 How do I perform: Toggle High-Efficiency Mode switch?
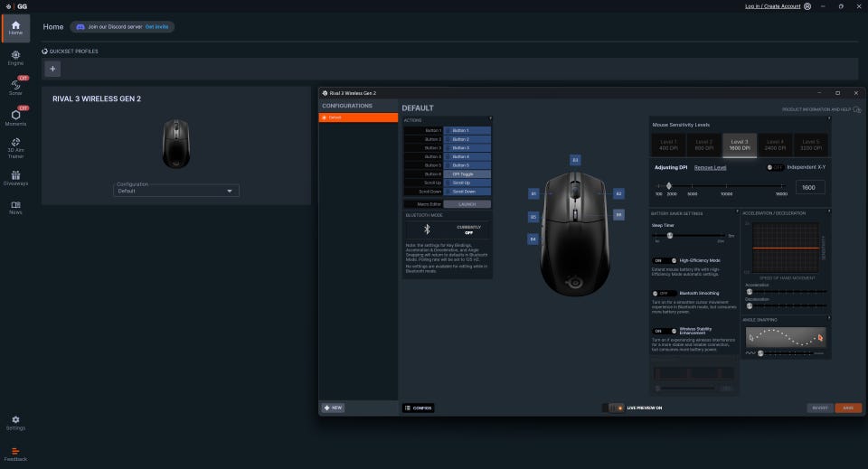click(x=665, y=260)
